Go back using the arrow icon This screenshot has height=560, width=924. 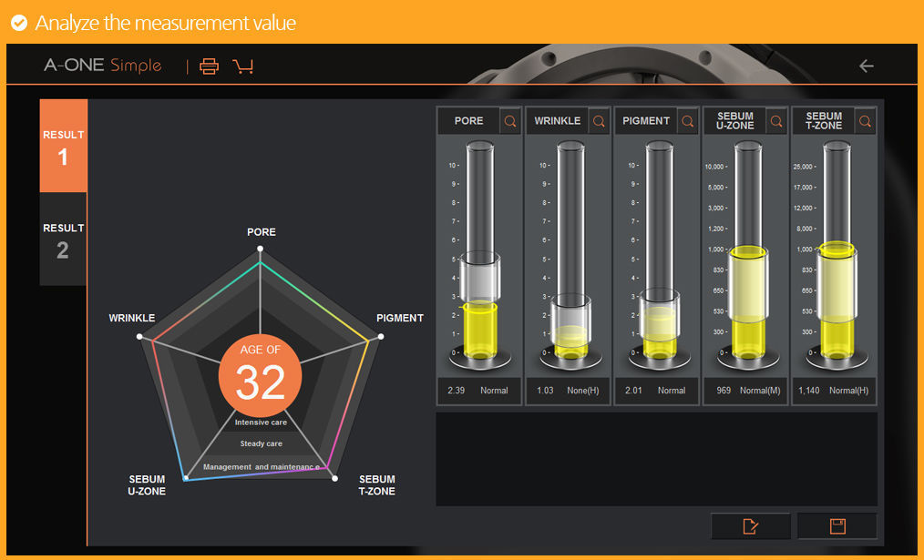click(867, 66)
